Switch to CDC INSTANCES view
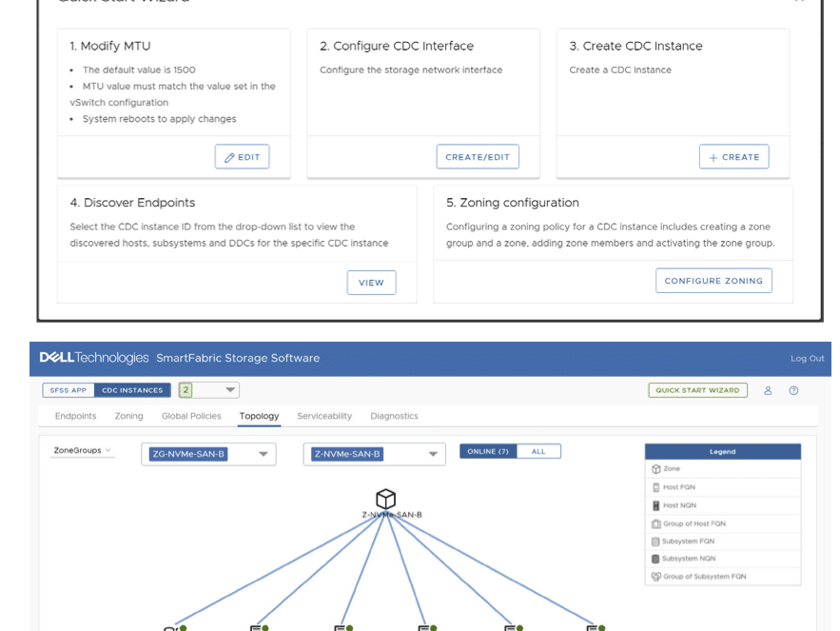 132,390
